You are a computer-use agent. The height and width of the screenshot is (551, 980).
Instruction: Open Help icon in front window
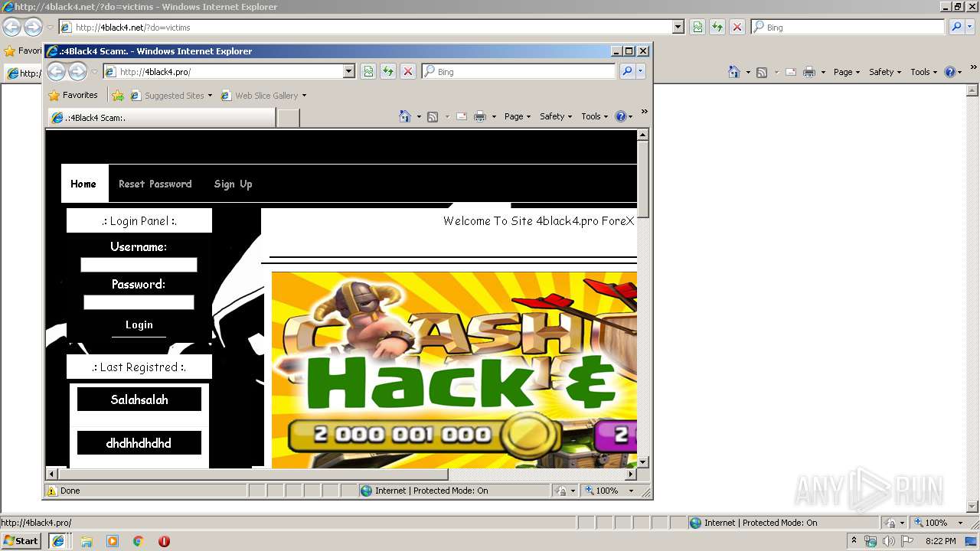(621, 116)
